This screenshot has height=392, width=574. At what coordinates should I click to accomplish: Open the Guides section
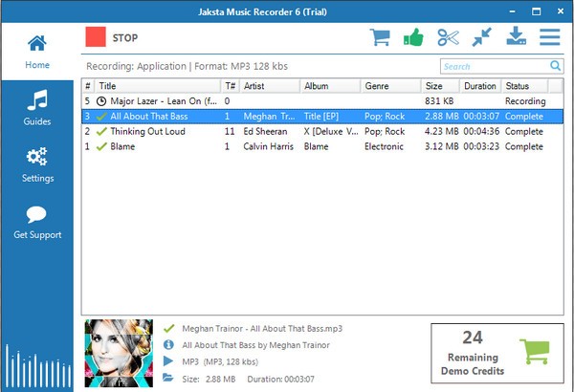tap(37, 108)
